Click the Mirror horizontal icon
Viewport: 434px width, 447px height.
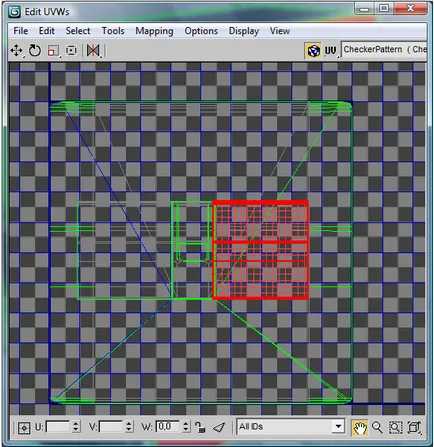coord(93,51)
